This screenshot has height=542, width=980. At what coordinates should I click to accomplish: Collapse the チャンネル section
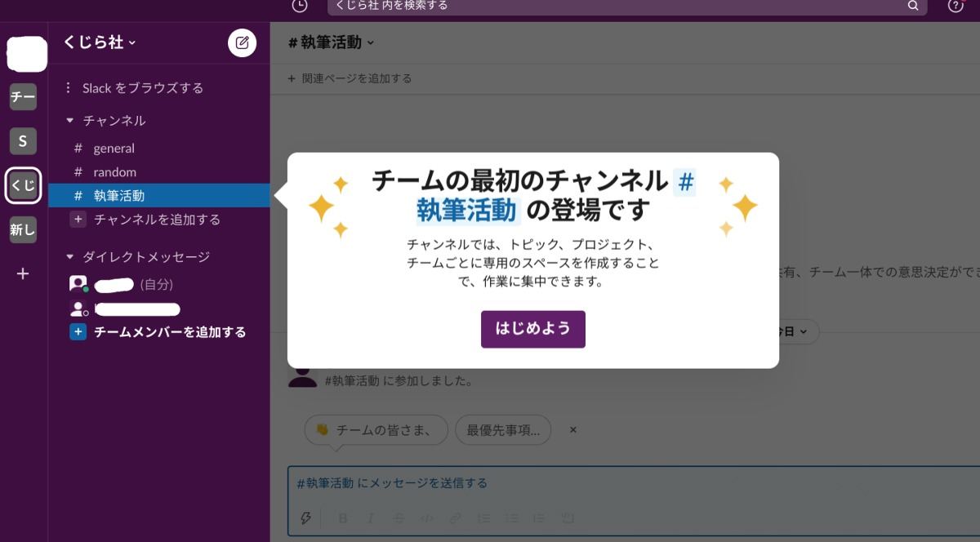(x=69, y=121)
